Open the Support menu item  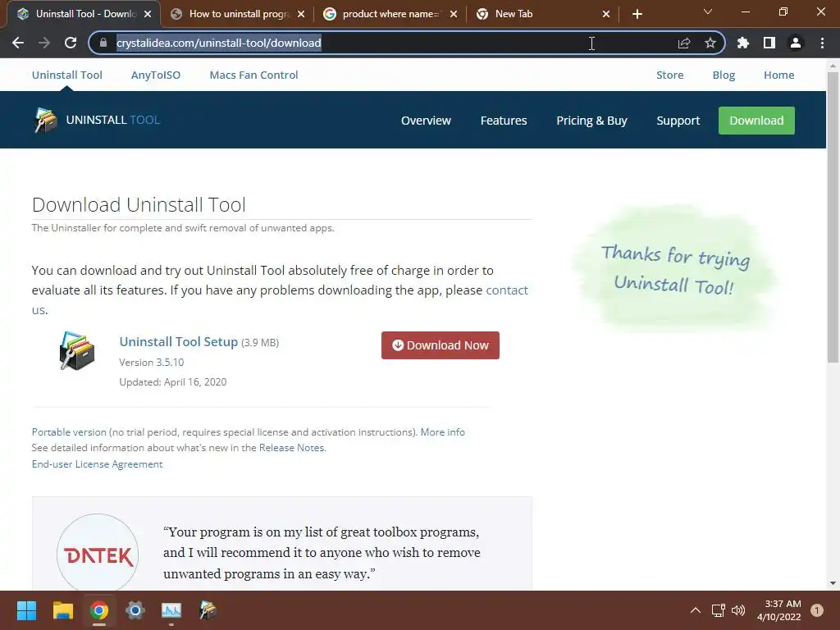pos(678,121)
